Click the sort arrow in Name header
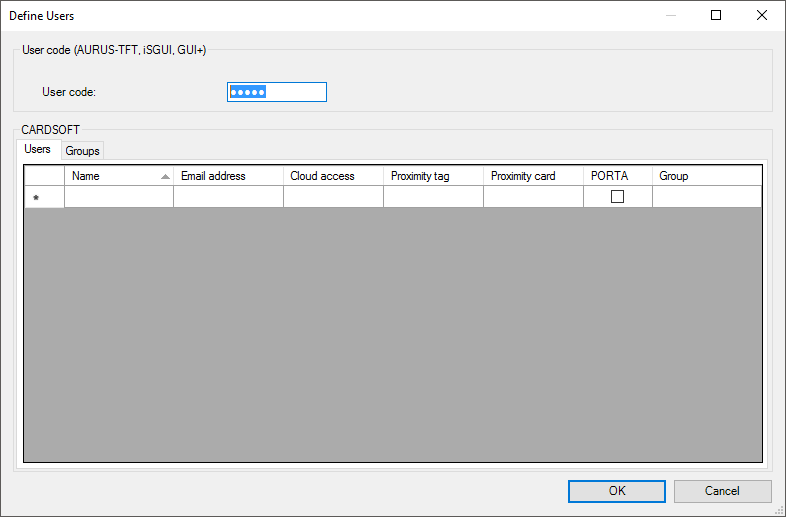The height and width of the screenshot is (517, 786). (x=165, y=176)
